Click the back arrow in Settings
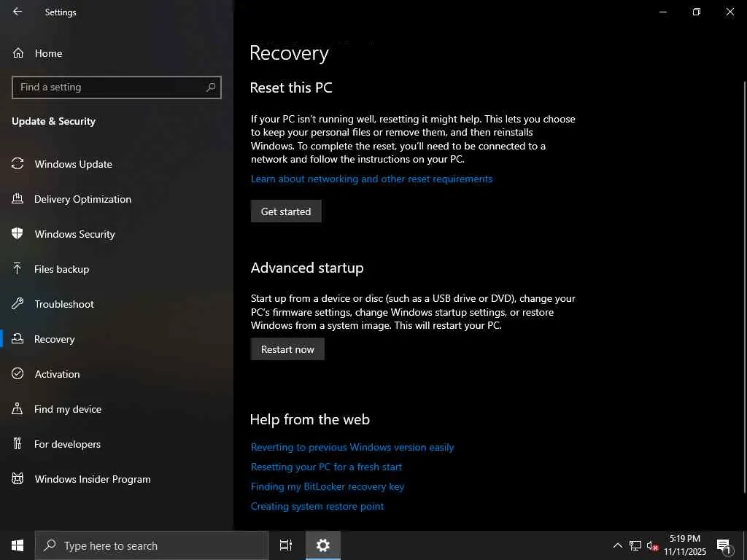The image size is (747, 560). [x=18, y=12]
